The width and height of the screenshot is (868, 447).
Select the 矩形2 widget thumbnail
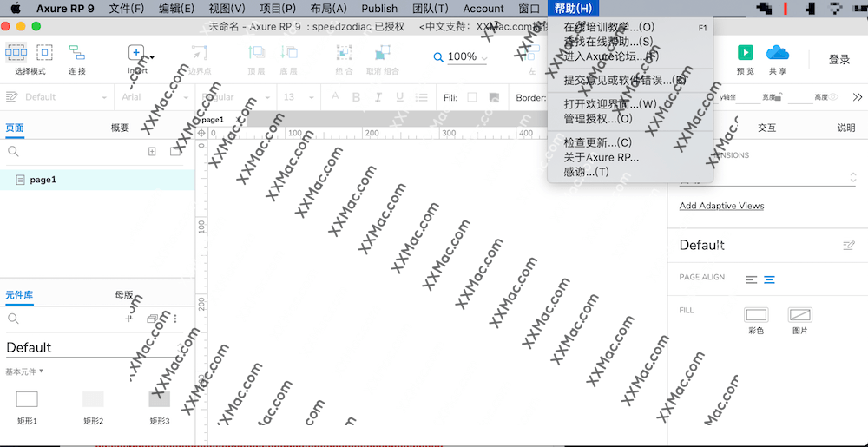(x=93, y=399)
